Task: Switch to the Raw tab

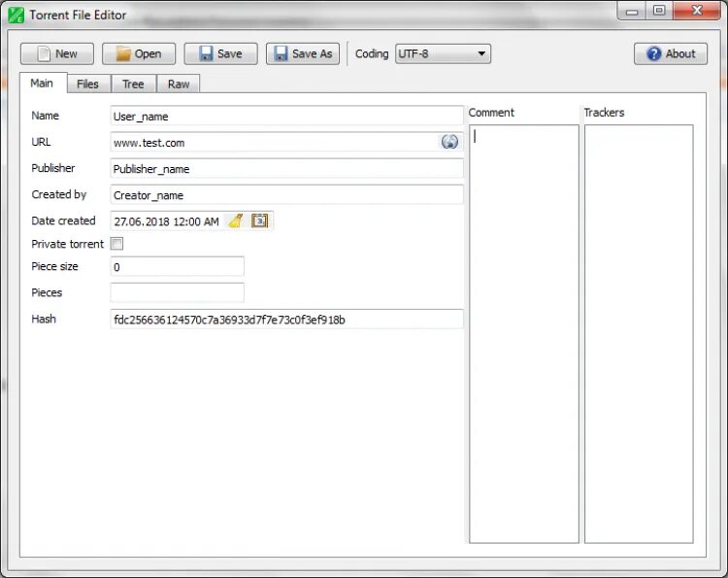Action: [x=179, y=85]
